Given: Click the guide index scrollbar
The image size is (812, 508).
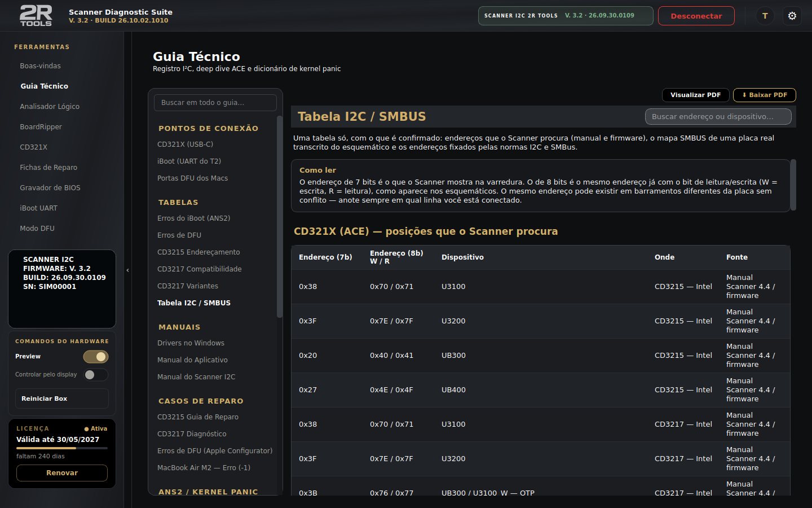Looking at the screenshot, I should point(279,217).
